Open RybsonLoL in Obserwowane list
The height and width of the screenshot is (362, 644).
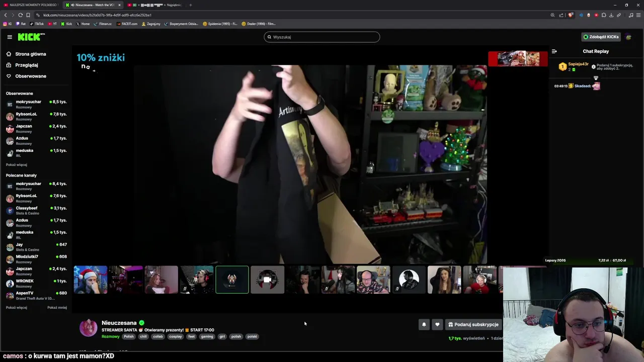click(36, 116)
